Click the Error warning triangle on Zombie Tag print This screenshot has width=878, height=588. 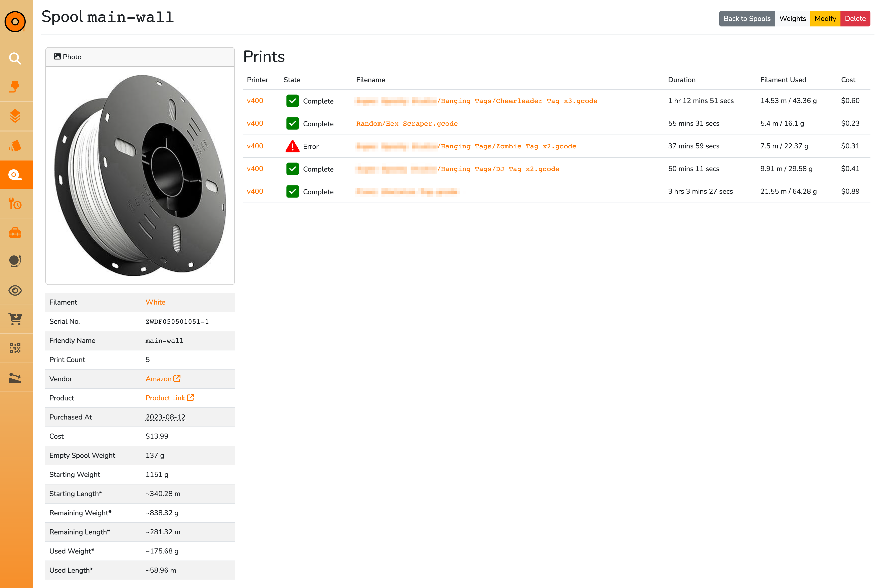click(x=292, y=146)
